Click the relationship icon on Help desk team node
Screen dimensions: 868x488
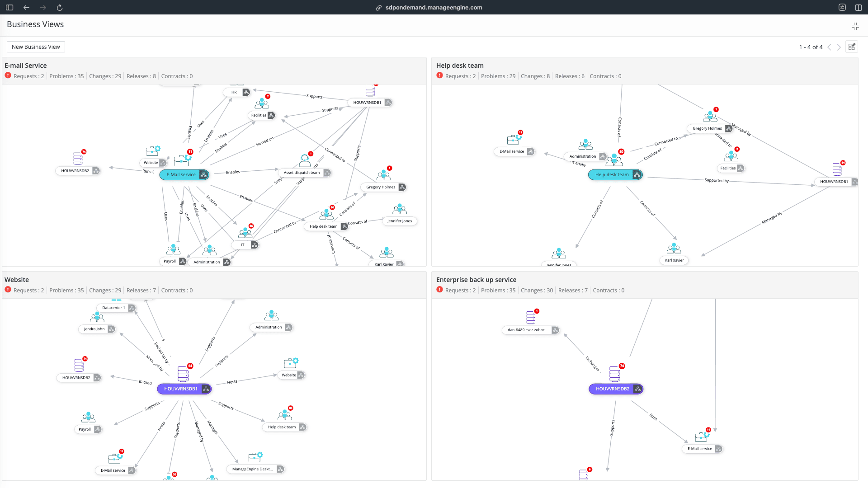(637, 175)
